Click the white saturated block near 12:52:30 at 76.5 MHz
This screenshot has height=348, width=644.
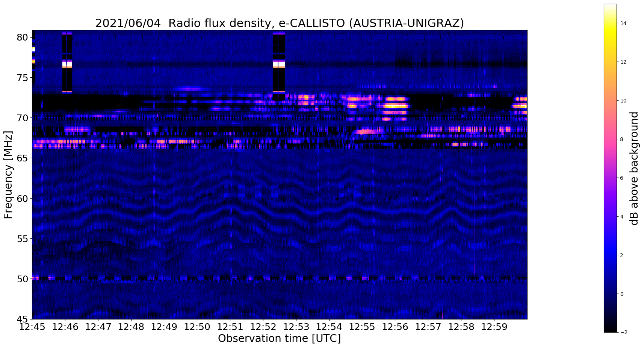click(x=279, y=64)
